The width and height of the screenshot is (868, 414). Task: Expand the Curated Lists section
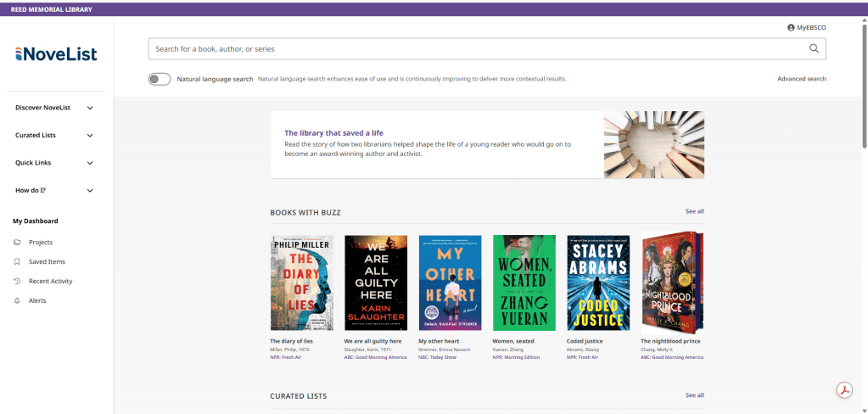click(90, 136)
